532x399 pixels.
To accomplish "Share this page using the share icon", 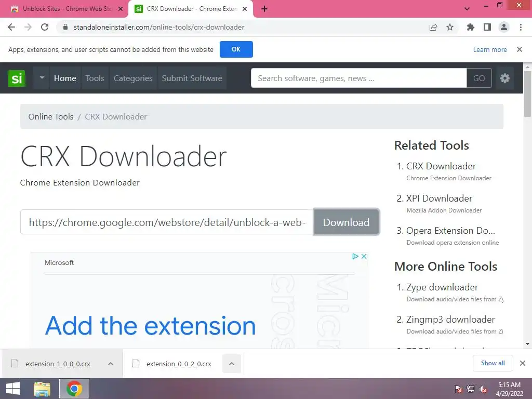I will [433, 27].
